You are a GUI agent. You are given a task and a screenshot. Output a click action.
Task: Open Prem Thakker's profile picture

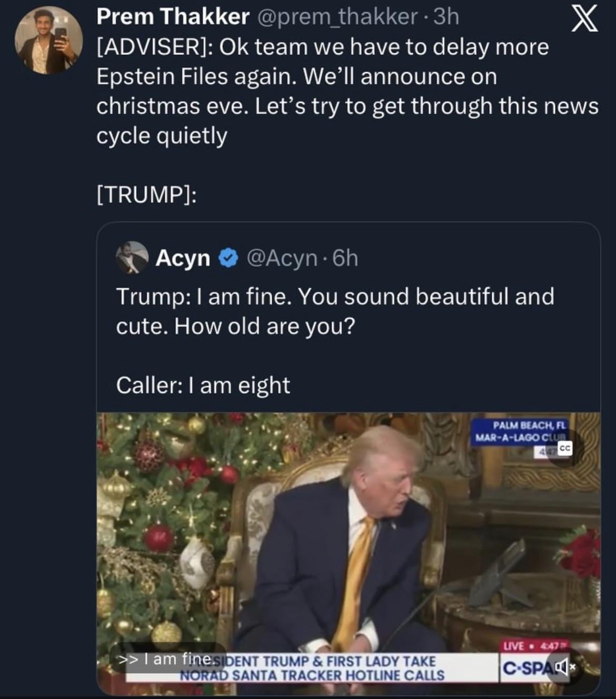(48, 41)
